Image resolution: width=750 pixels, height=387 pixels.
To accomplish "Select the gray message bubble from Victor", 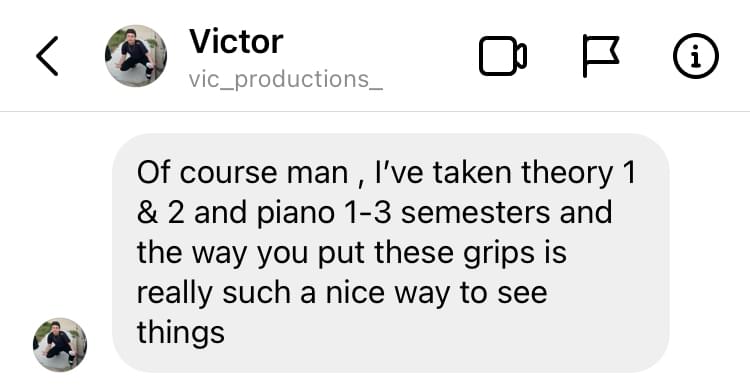I will click(390, 253).
